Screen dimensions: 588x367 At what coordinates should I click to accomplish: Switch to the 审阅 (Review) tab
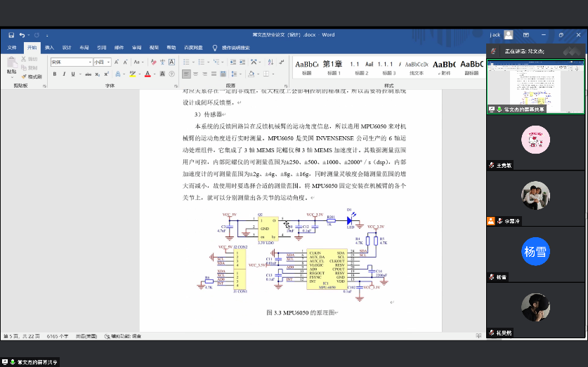tap(136, 48)
